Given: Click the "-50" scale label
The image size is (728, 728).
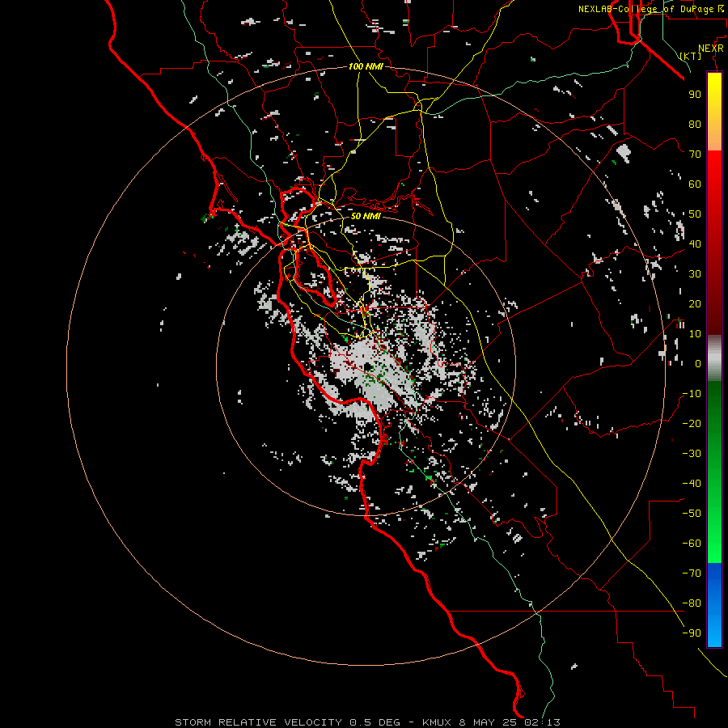Looking at the screenshot, I should click(x=692, y=514).
